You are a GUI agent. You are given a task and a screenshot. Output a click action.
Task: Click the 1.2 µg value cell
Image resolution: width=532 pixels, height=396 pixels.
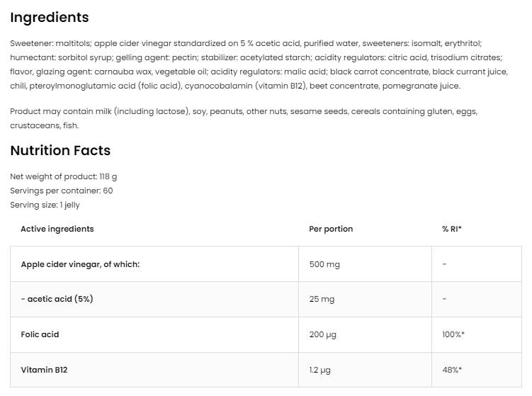pos(322,370)
